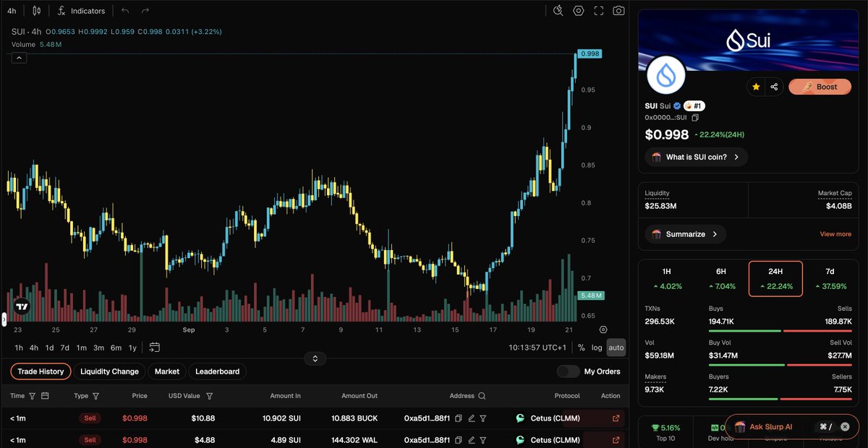
Task: Toggle the chart and table split expander
Action: (x=315, y=358)
